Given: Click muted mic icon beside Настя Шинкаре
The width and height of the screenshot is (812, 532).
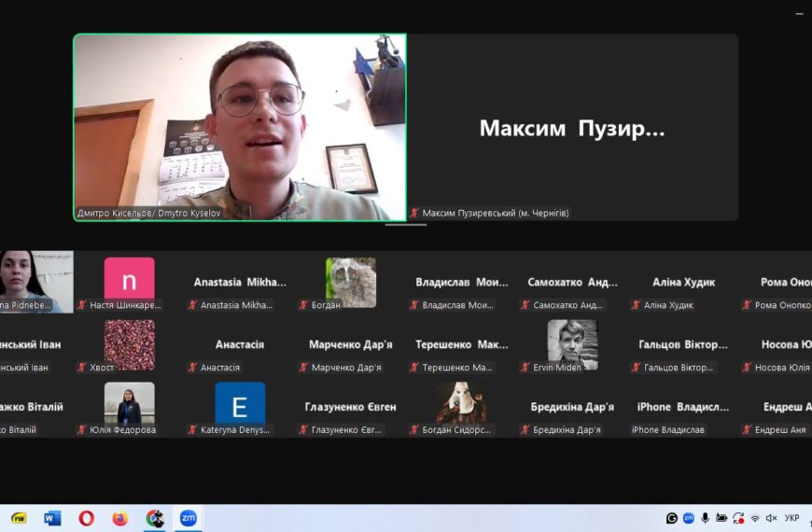Looking at the screenshot, I should tap(82, 305).
